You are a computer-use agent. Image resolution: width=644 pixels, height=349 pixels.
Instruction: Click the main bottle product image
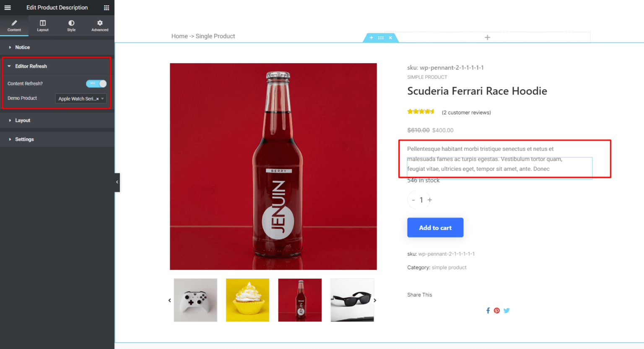coord(273,166)
